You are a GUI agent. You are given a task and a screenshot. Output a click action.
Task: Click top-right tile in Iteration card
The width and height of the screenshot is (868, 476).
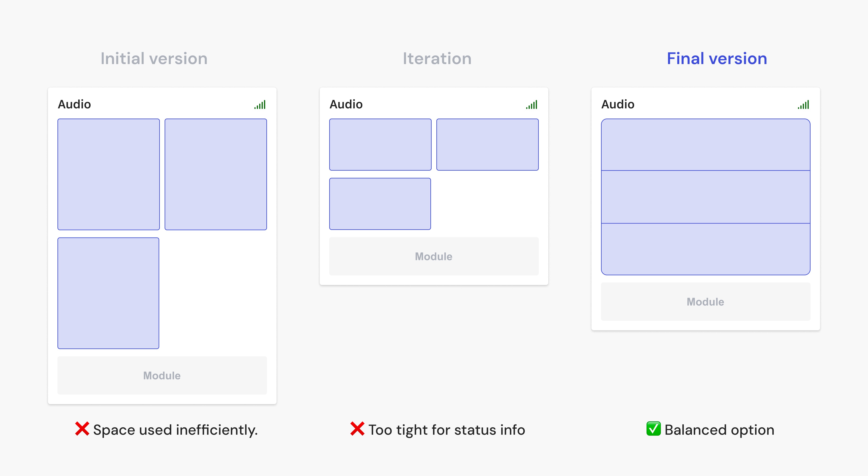(487, 144)
